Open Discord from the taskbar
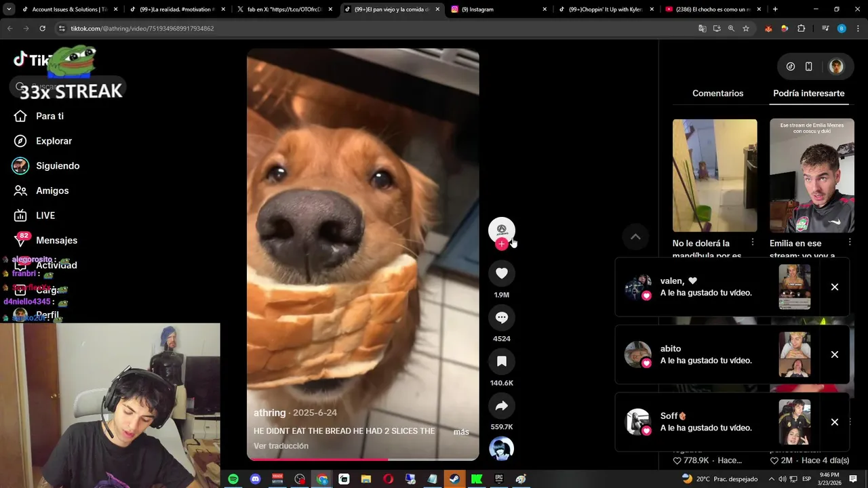 pyautogui.click(x=255, y=479)
